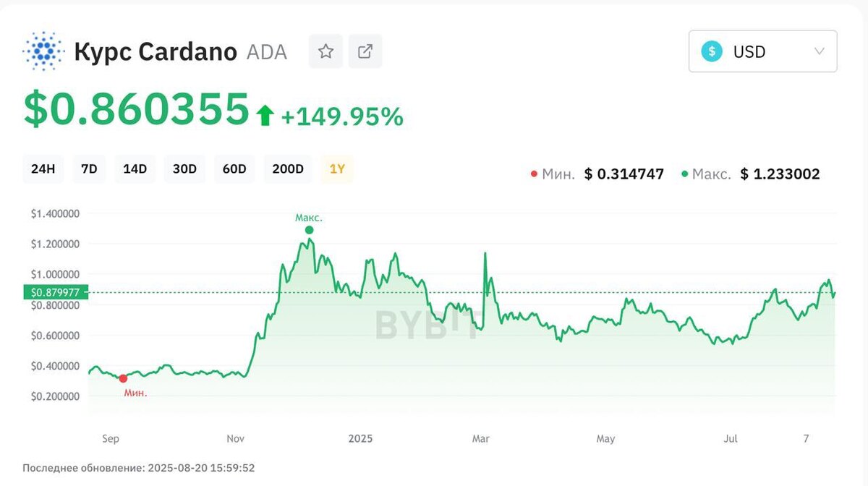The height and width of the screenshot is (486, 868).
Task: Click the USD dollar currency icon
Action: pyautogui.click(x=712, y=51)
